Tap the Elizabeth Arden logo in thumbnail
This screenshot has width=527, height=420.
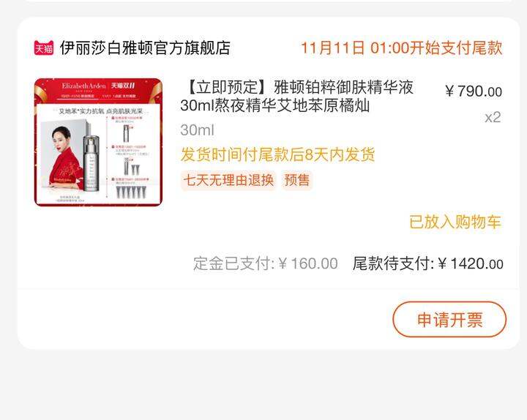point(83,86)
